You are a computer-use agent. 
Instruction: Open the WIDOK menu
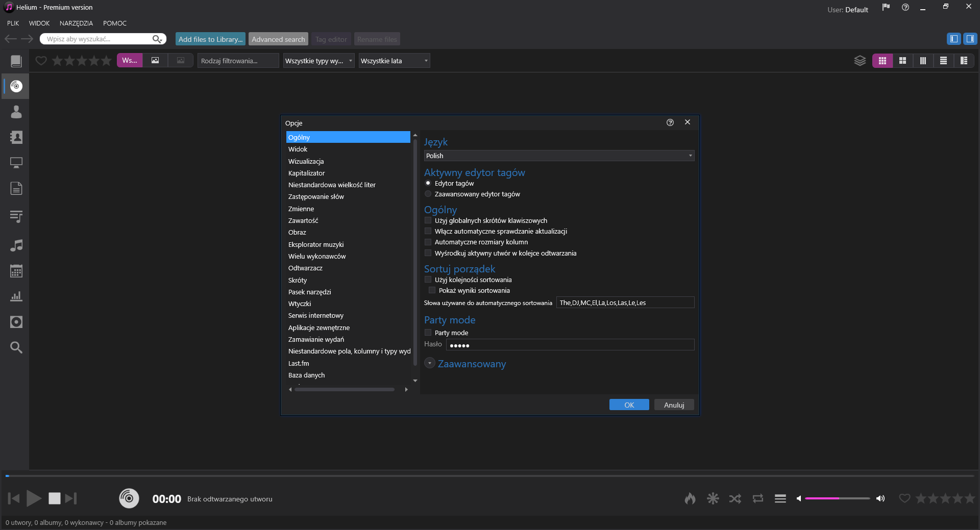pos(39,23)
